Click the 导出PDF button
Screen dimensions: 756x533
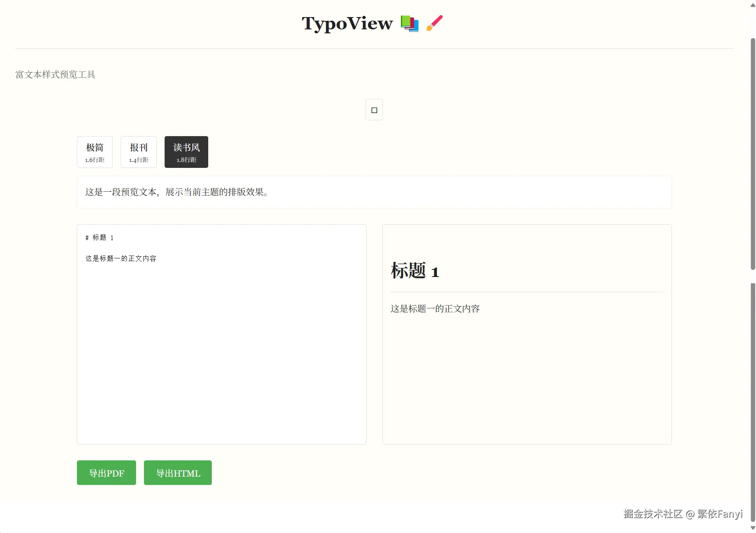pyautogui.click(x=106, y=473)
